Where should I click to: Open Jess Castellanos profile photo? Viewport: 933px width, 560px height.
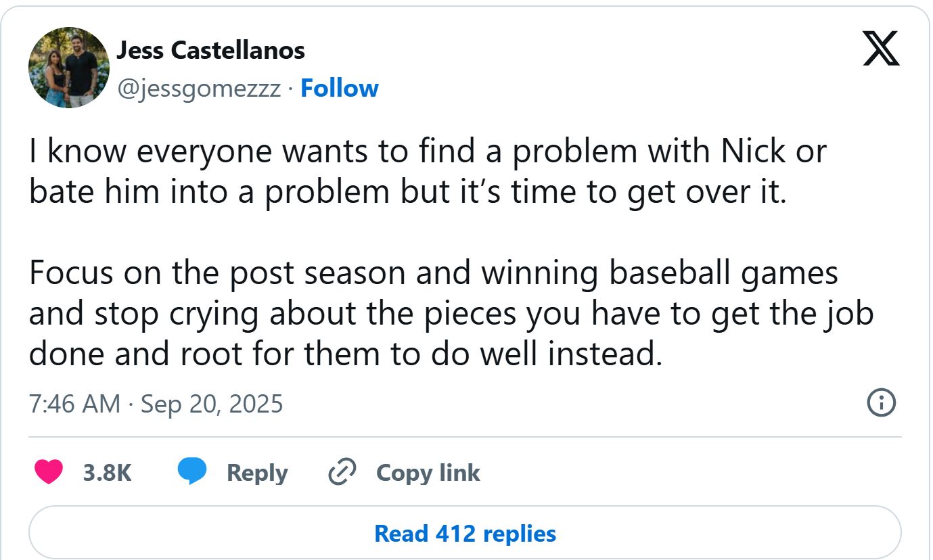[x=68, y=68]
